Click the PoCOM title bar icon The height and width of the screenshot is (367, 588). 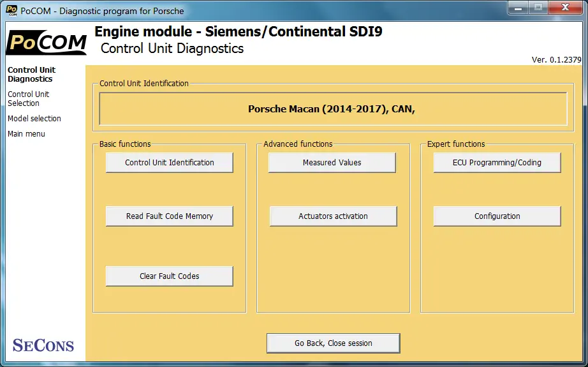click(11, 10)
